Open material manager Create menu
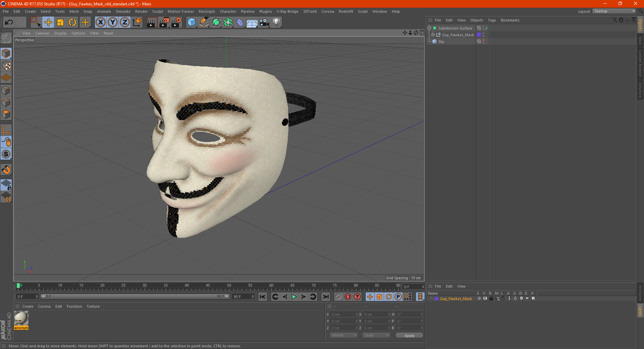Viewport: 644px width, 349px height. (x=28, y=306)
